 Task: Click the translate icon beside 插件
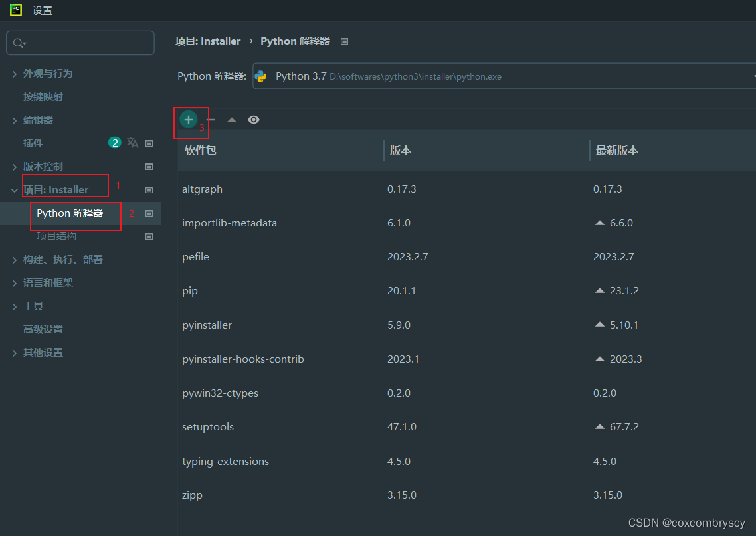tap(133, 143)
